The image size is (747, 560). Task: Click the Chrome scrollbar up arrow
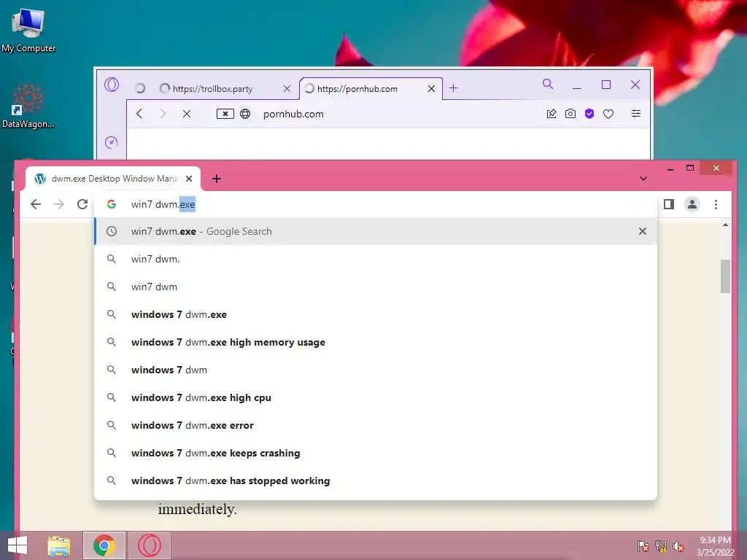coord(725,225)
